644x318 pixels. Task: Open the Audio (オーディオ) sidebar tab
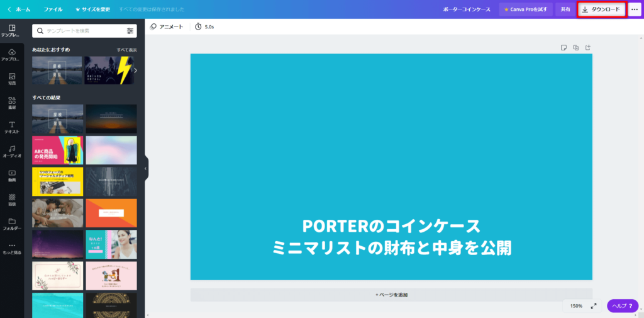tap(12, 151)
